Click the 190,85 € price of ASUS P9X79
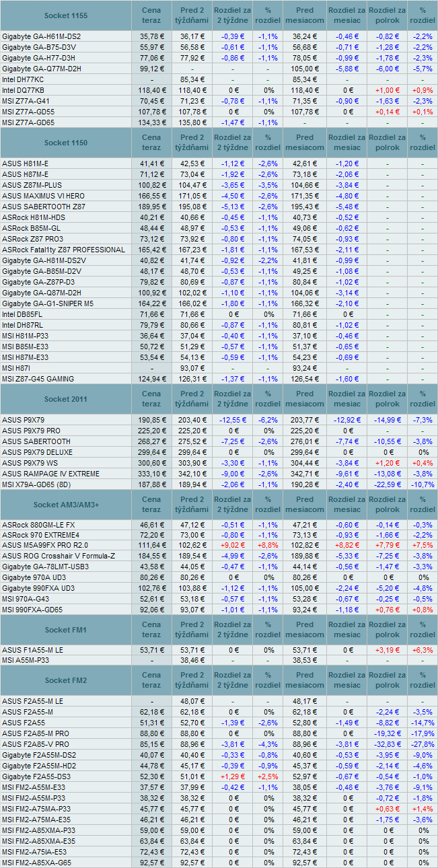438x868 pixels. click(151, 420)
